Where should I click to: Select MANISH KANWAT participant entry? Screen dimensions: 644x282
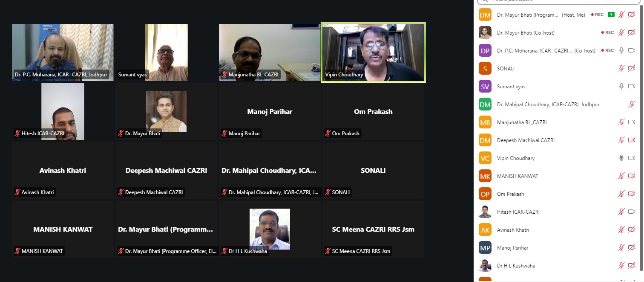point(557,176)
